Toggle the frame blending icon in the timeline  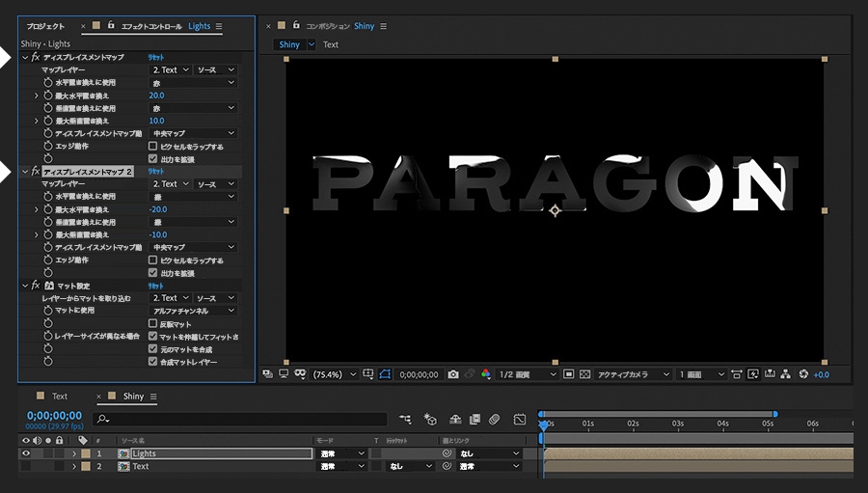click(475, 420)
